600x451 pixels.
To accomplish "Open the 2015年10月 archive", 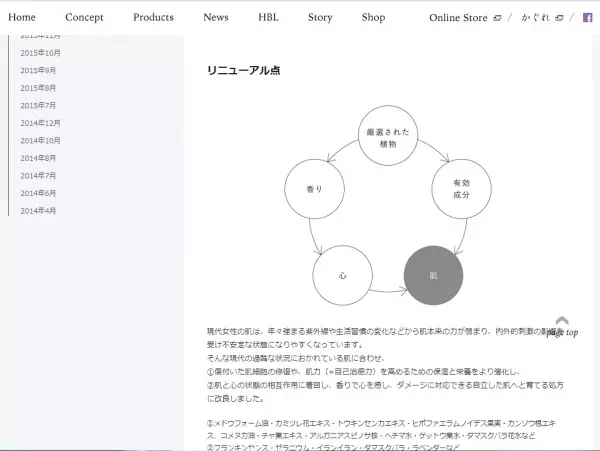I will pos(41,53).
